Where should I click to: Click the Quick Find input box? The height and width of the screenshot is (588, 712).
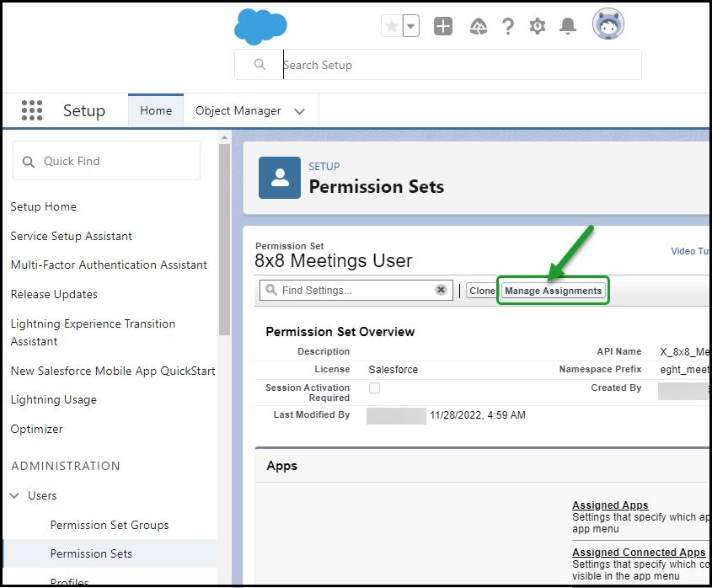106,161
